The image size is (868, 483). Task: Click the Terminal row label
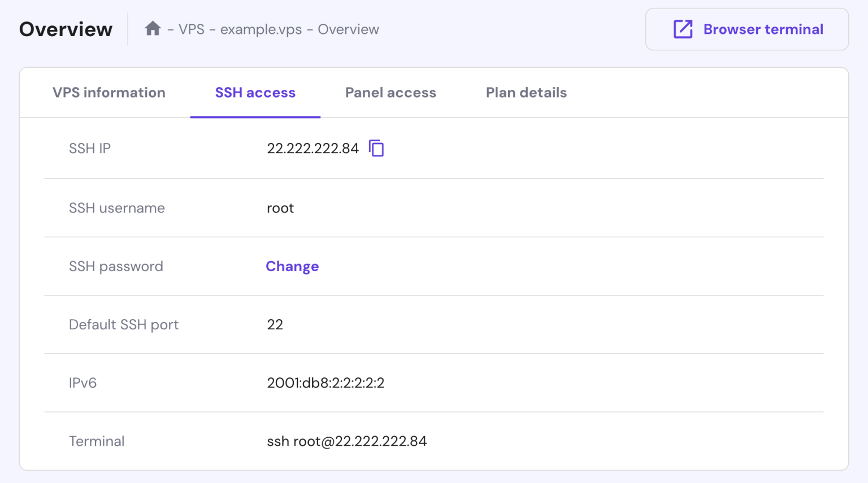[x=97, y=441]
